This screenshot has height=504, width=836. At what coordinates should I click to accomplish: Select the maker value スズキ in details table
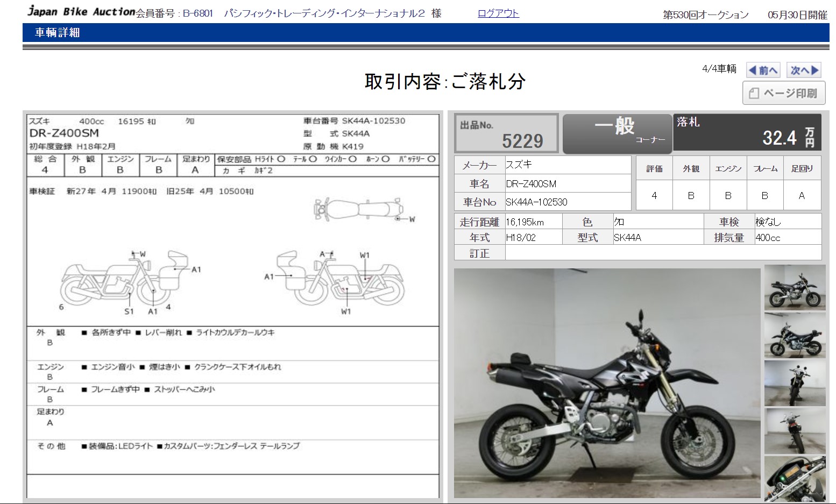[x=519, y=165]
